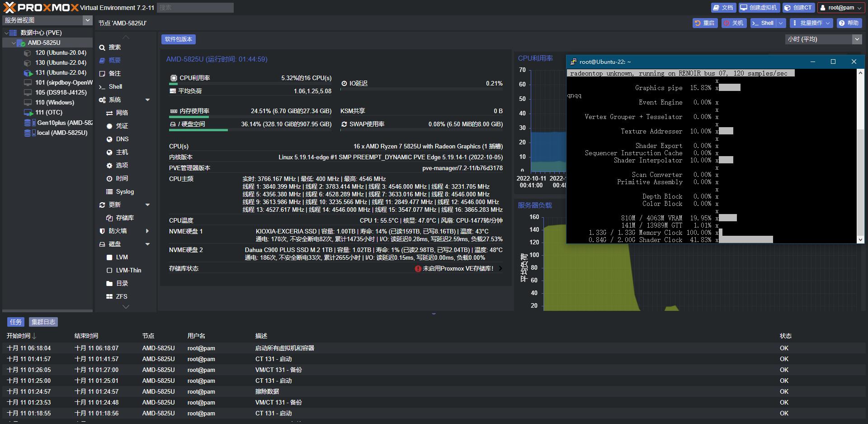Click the 帮助 help button
The width and height of the screenshot is (868, 424).
[849, 23]
